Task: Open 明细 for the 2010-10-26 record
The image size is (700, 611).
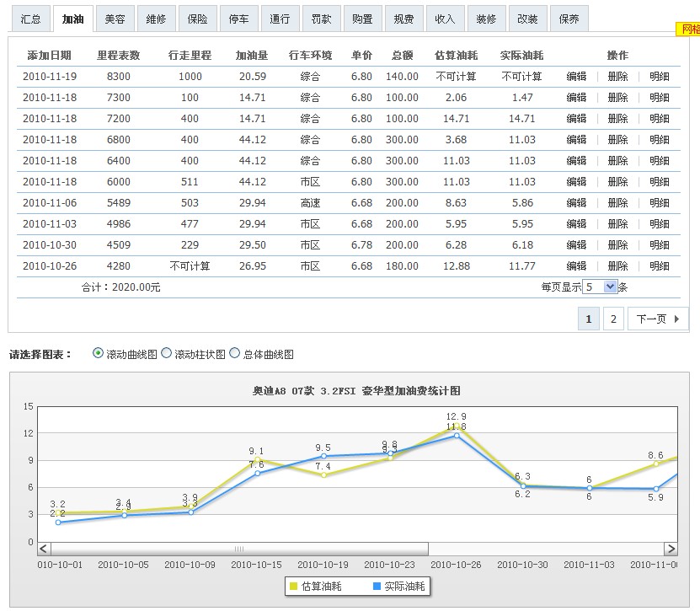Action: 660,266
